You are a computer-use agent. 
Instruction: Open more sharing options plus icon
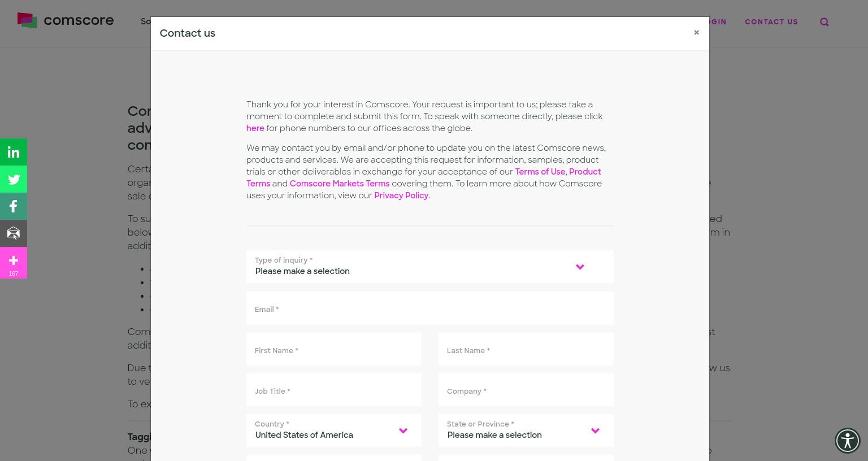(14, 263)
